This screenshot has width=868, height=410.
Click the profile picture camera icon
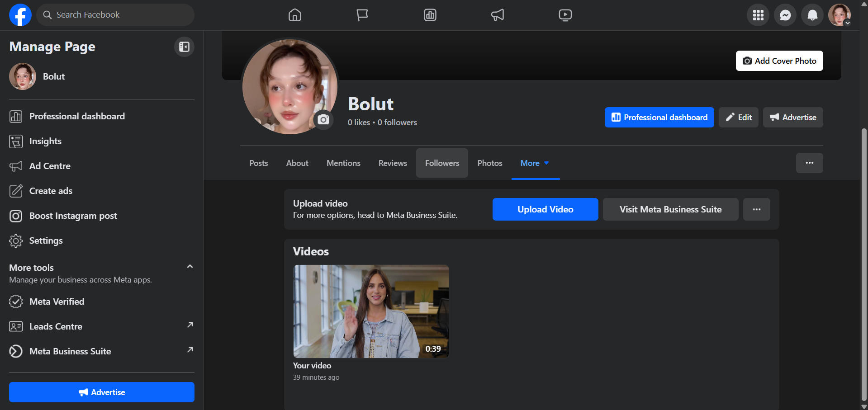click(323, 119)
